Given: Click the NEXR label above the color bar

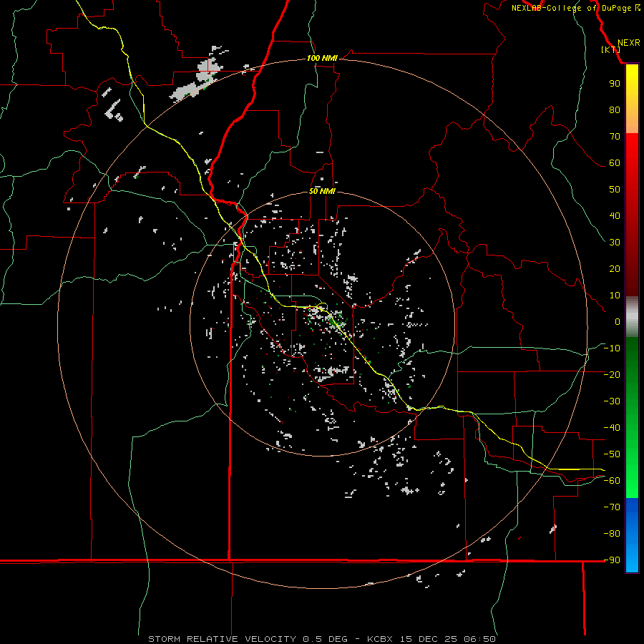Looking at the screenshot, I should [x=628, y=43].
